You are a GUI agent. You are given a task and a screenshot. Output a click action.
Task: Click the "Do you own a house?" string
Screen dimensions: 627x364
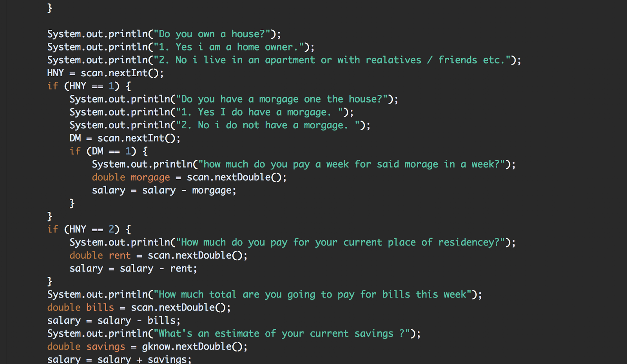click(x=212, y=34)
